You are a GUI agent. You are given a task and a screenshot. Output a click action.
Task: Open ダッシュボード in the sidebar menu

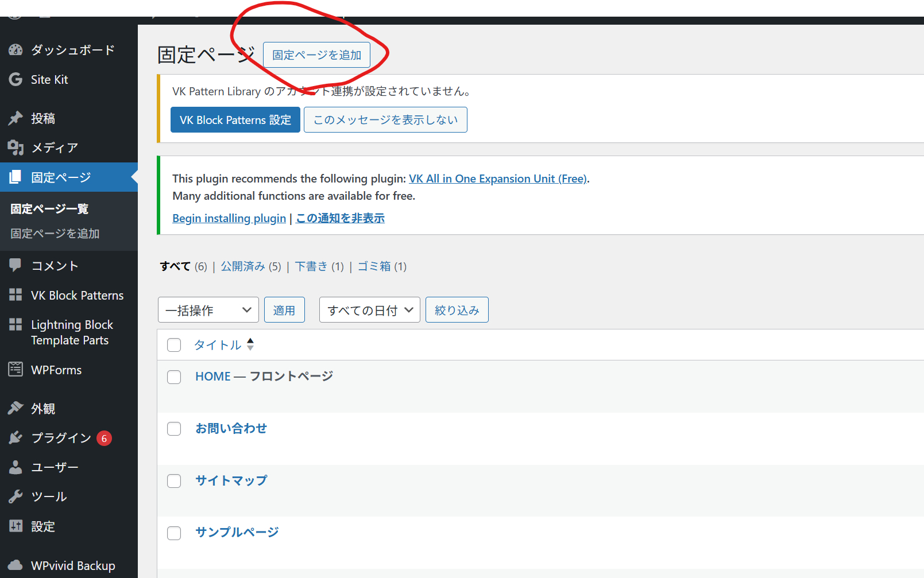[69, 50]
